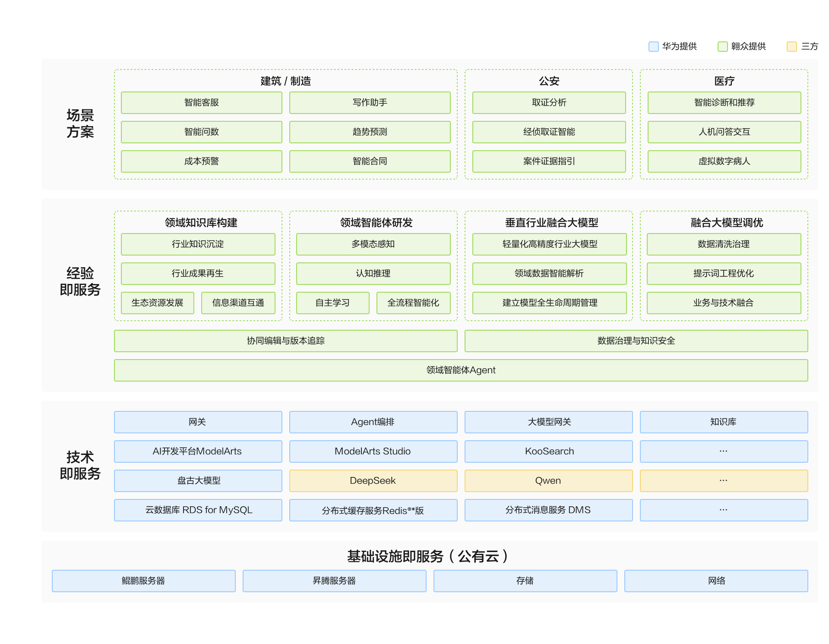
Task: Click the wide 领域智能体Agent bar
Action: coord(461,370)
